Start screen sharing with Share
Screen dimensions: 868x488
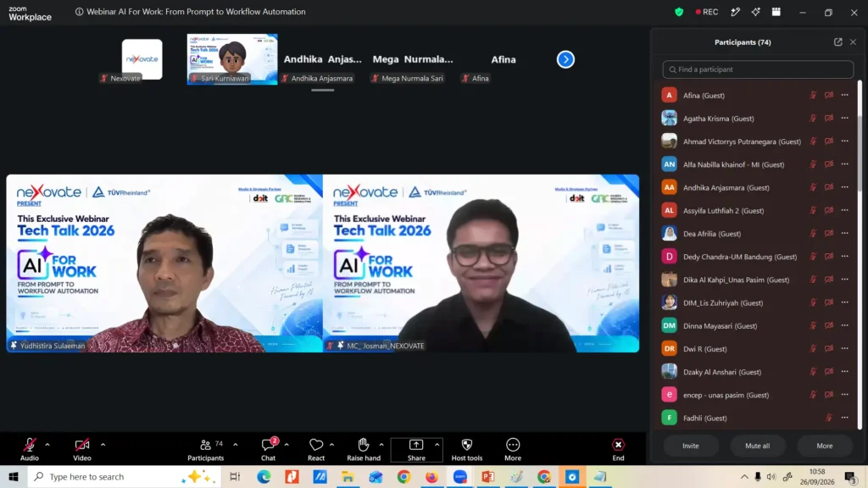click(x=416, y=449)
